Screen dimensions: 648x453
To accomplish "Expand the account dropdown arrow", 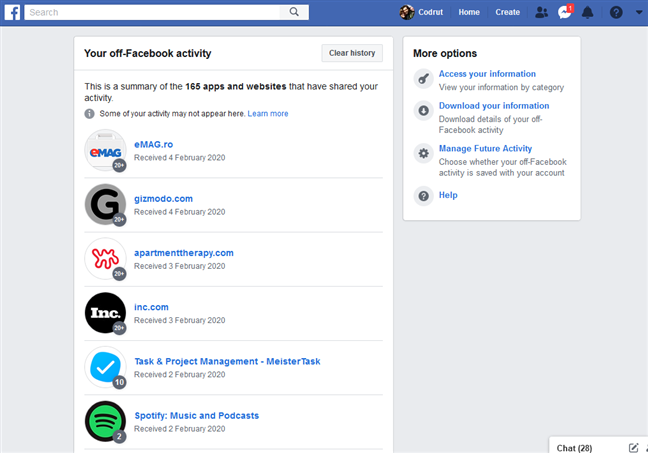I will coord(639,12).
